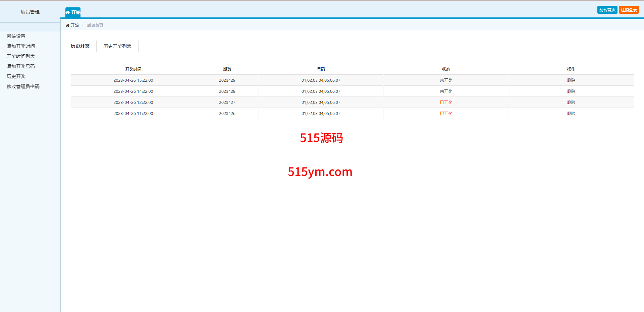This screenshot has width=644, height=312.
Task: Select the 历史开奖 tab heading
Action: pos(80,46)
